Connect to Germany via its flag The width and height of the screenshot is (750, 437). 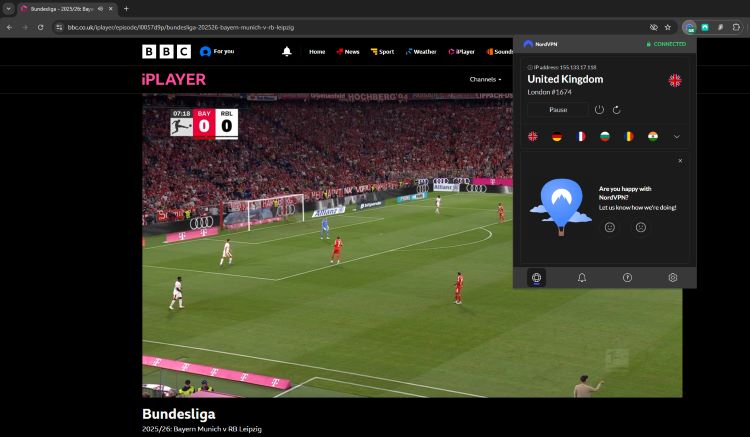tap(557, 136)
